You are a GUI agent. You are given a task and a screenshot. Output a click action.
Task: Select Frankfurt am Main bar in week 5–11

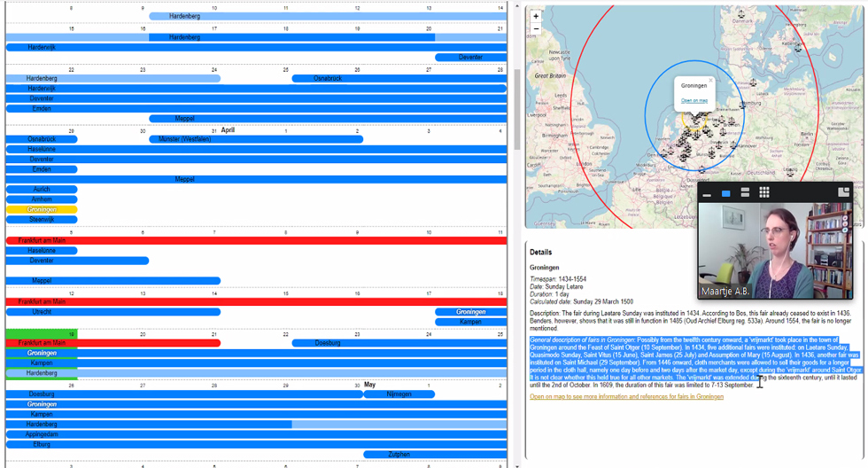click(x=256, y=240)
